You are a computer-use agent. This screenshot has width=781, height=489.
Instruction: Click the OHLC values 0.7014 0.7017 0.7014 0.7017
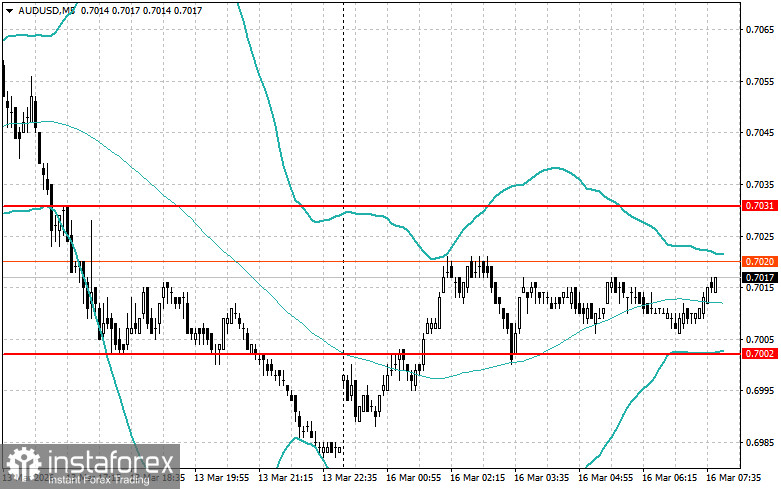[141, 10]
